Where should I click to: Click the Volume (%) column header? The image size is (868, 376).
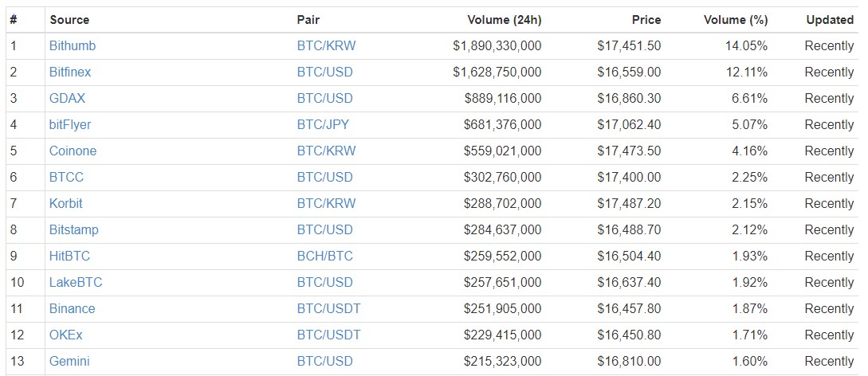coord(735,19)
